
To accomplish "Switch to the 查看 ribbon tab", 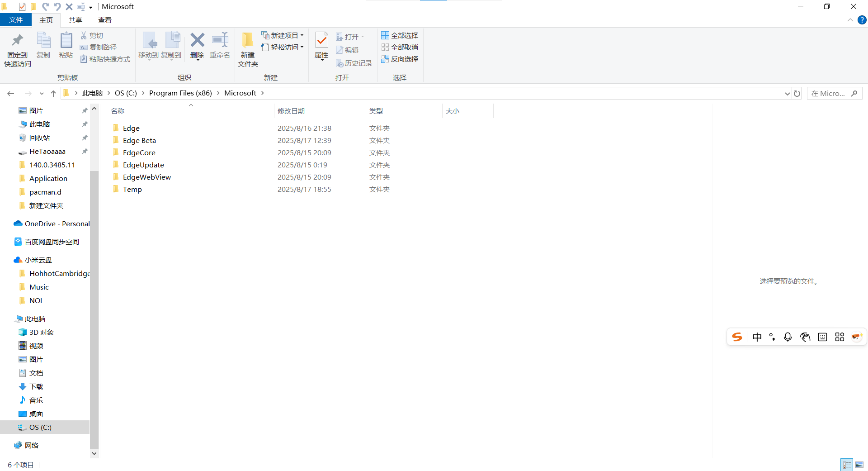I will [x=105, y=20].
